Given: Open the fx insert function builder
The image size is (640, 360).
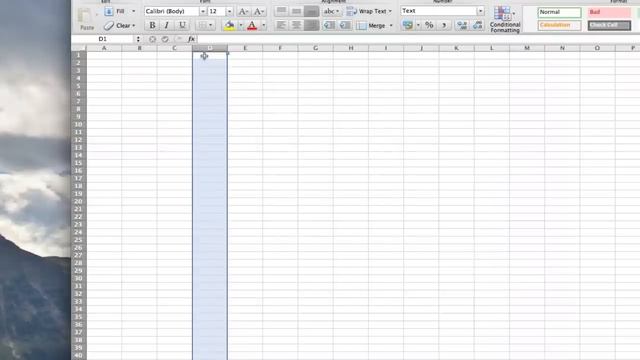Looking at the screenshot, I should (191, 39).
